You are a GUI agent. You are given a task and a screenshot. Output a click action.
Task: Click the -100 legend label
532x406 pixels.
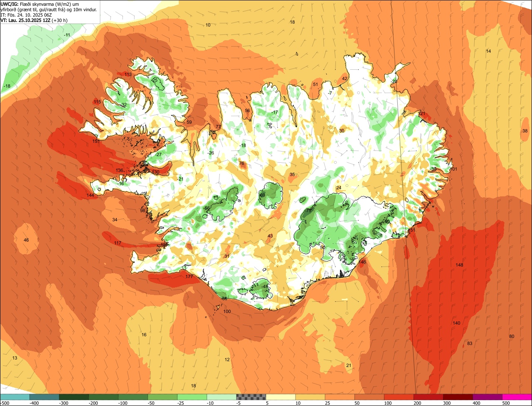(123, 403)
